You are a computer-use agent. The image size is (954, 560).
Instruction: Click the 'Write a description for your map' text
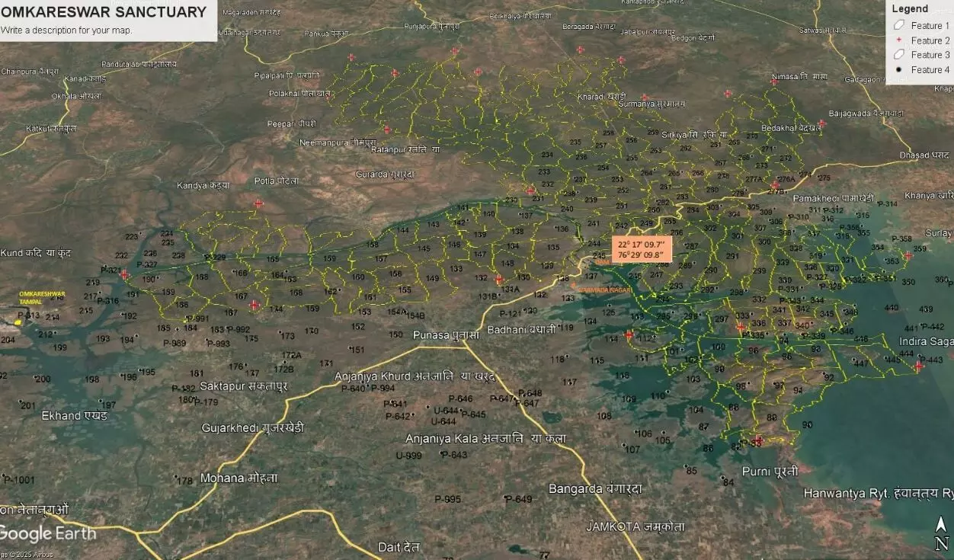click(x=66, y=30)
